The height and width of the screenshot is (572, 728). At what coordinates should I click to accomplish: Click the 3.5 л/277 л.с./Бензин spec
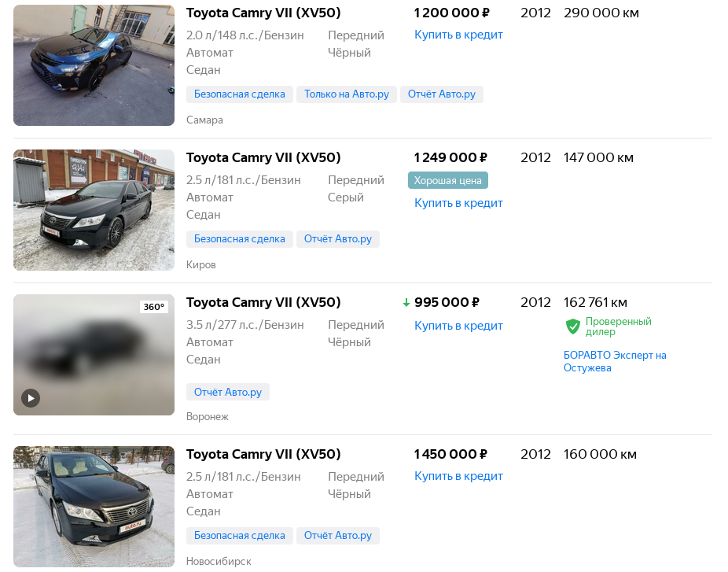pos(245,325)
